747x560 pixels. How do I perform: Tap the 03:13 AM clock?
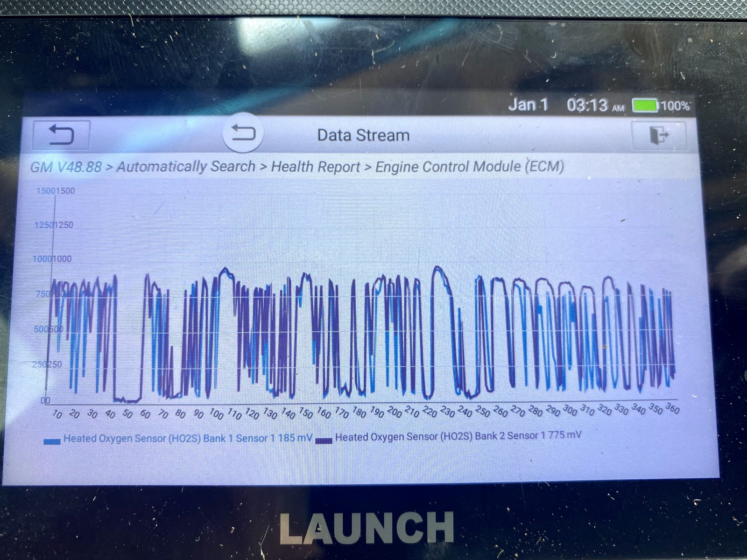(x=595, y=105)
